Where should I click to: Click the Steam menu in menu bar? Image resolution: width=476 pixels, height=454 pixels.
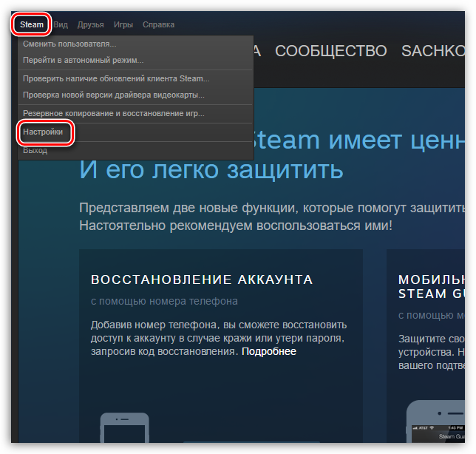(x=32, y=24)
